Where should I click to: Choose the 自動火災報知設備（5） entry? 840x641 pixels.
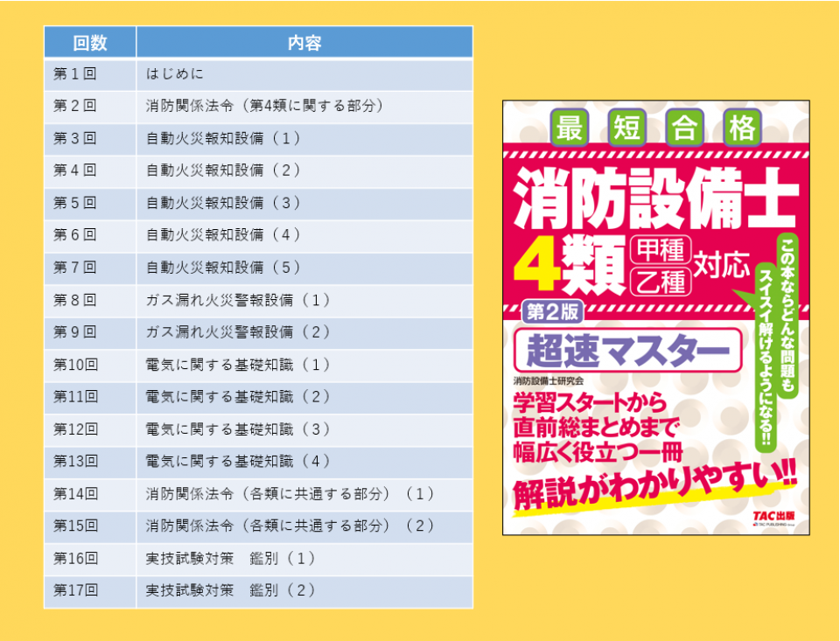point(224,268)
